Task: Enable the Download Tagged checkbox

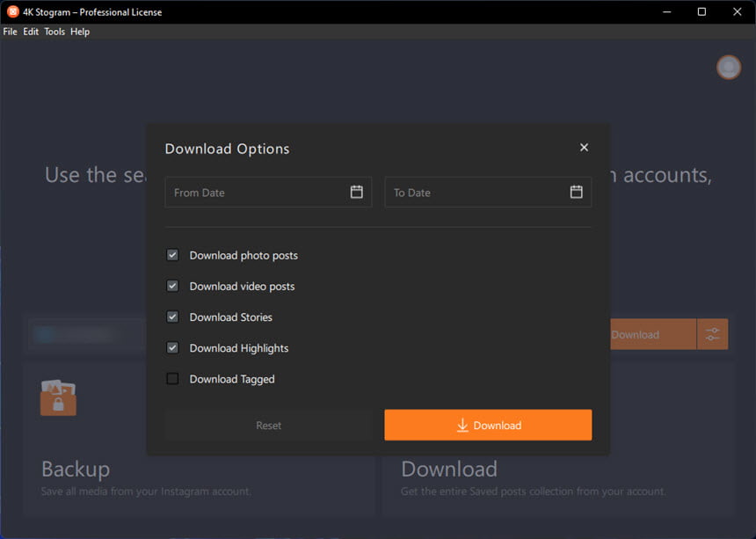Action: (172, 378)
